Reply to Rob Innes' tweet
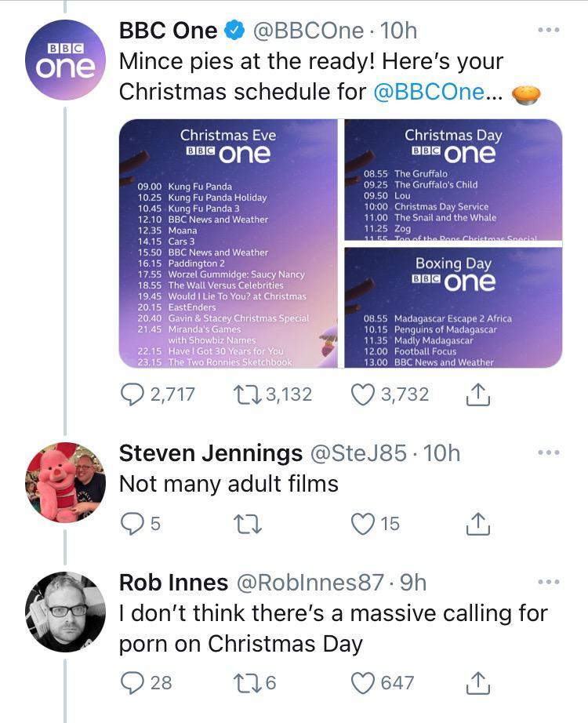The image size is (588, 723). (x=132, y=683)
